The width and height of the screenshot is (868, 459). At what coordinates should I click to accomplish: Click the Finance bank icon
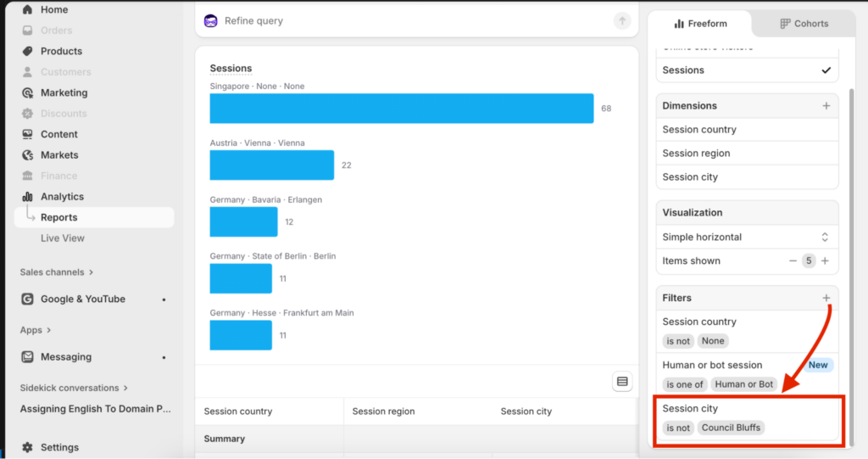click(x=27, y=176)
